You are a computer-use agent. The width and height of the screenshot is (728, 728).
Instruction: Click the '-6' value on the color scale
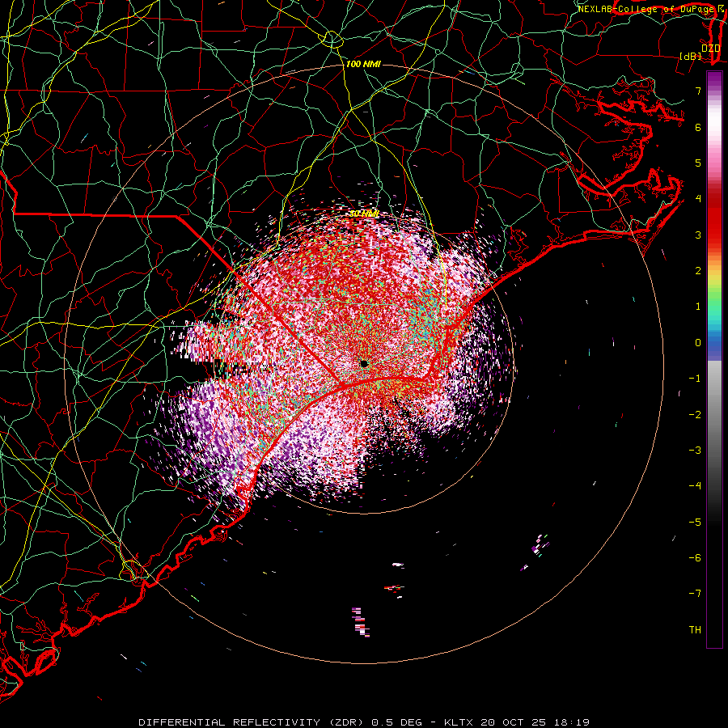point(695,558)
